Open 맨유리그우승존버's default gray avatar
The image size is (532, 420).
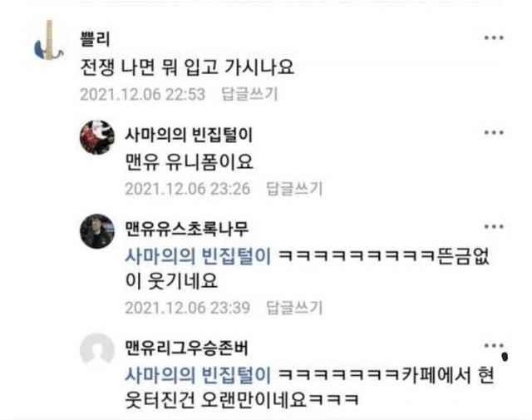pyautogui.click(x=97, y=350)
